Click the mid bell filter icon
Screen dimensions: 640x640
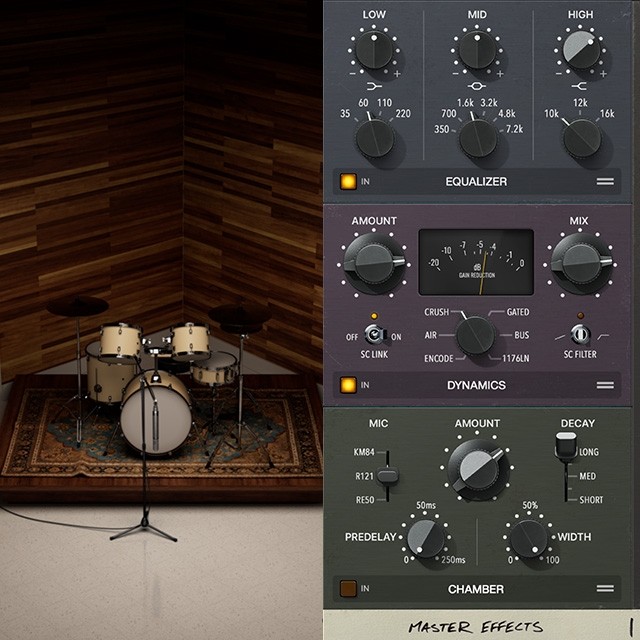477,86
